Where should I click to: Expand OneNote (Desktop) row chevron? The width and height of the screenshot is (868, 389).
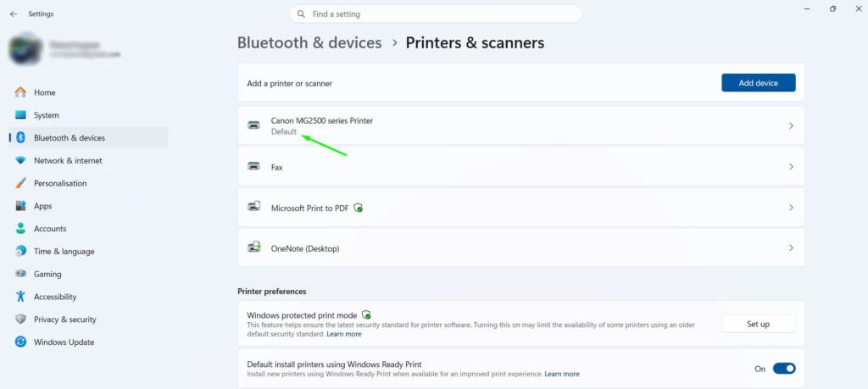[x=791, y=248]
